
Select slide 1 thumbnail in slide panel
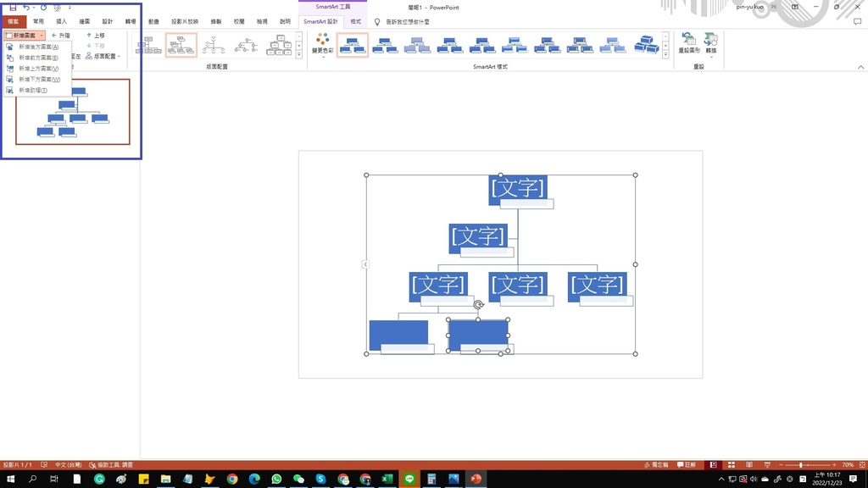tap(73, 112)
